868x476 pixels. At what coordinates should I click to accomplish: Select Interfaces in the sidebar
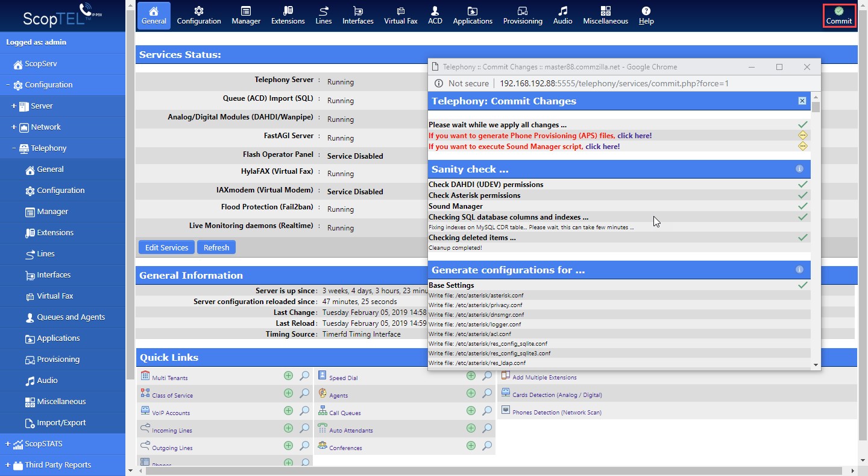pos(54,275)
